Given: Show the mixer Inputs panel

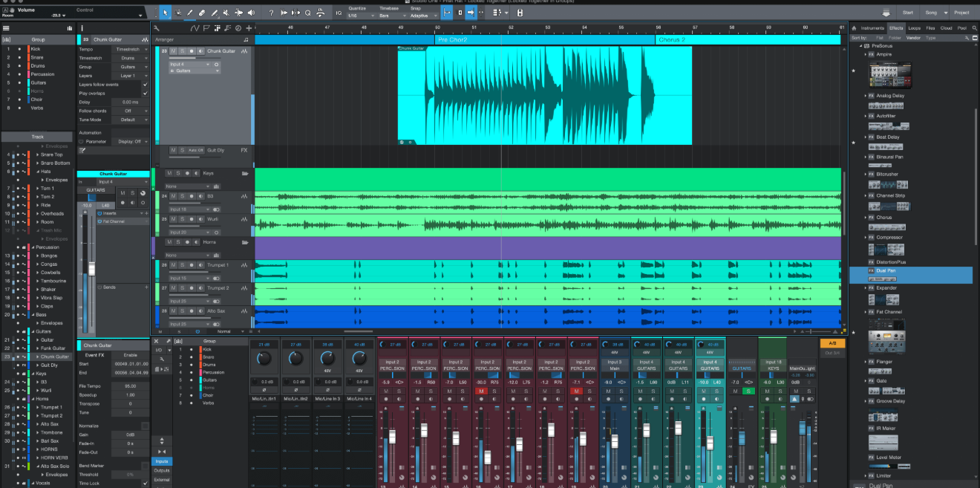Looking at the screenshot, I should click(x=162, y=461).
